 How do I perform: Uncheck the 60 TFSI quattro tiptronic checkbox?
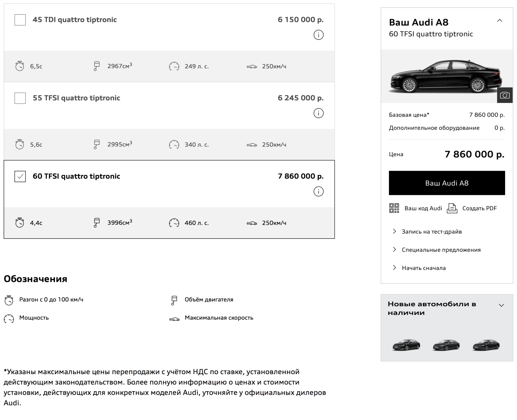coord(20,176)
